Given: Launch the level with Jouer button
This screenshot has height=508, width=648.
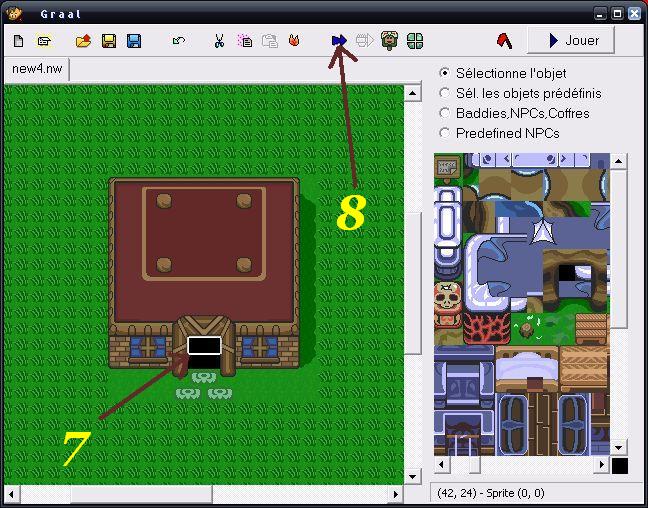Looking at the screenshot, I should pyautogui.click(x=571, y=40).
